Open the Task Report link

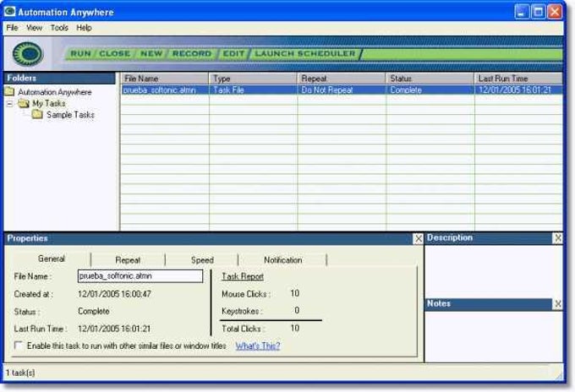(243, 276)
